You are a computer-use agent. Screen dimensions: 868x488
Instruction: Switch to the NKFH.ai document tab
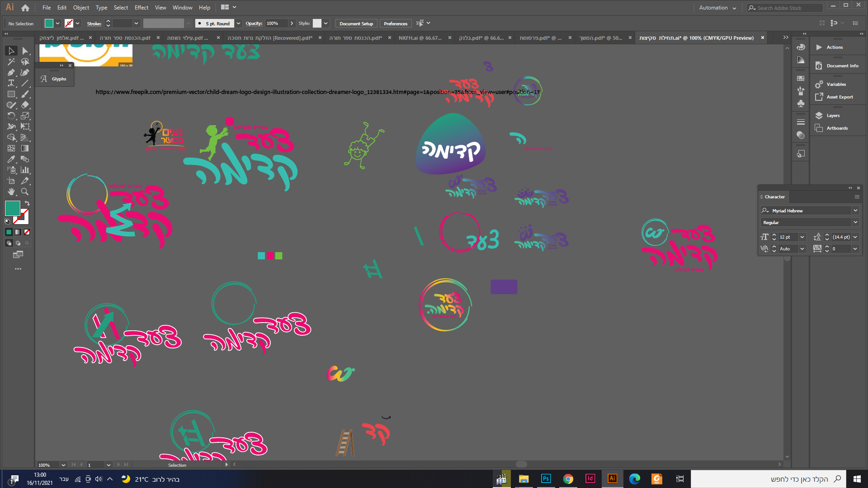(420, 38)
